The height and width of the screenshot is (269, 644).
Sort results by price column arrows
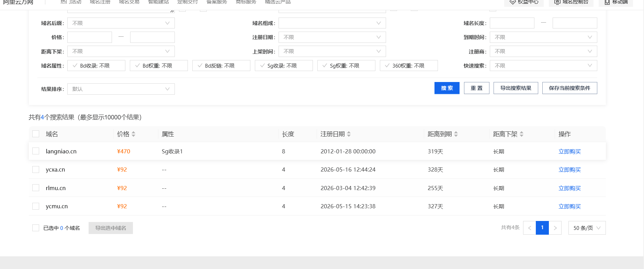click(x=133, y=134)
